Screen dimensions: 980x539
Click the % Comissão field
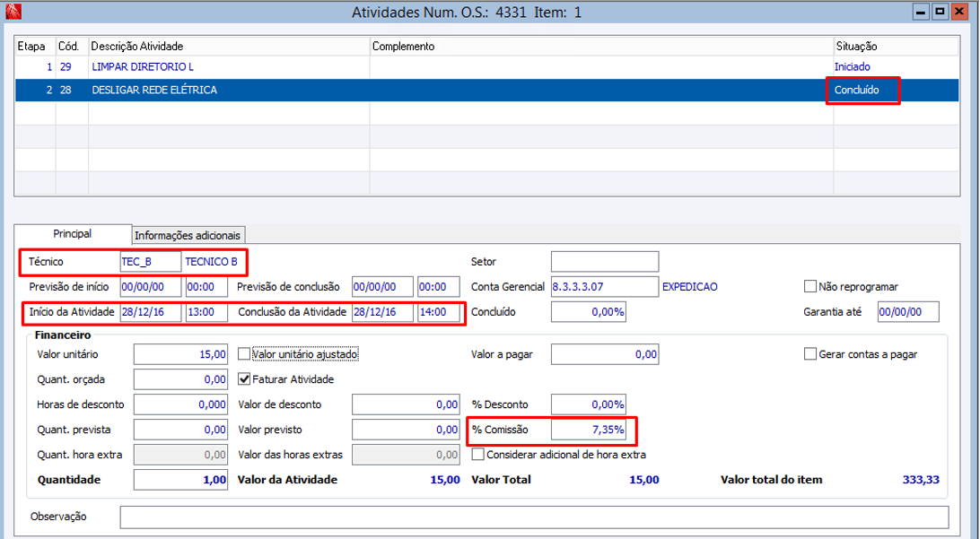[x=588, y=430]
